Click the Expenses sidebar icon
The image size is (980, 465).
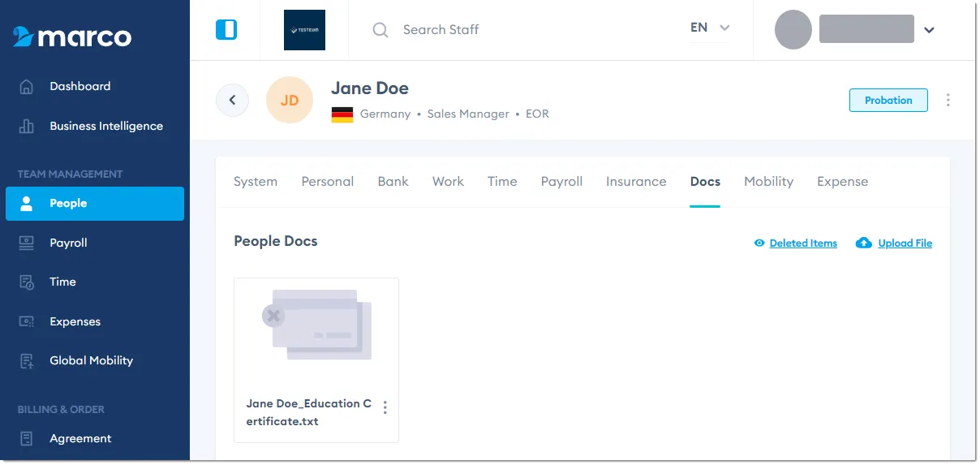pyautogui.click(x=27, y=321)
